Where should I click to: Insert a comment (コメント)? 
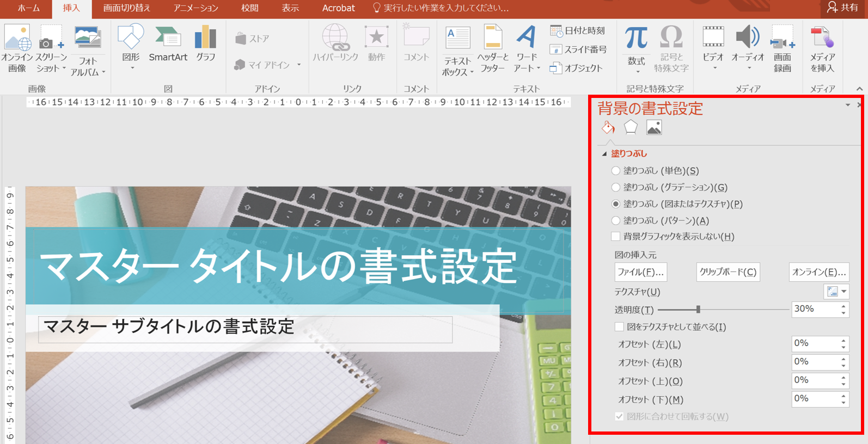coord(417,44)
